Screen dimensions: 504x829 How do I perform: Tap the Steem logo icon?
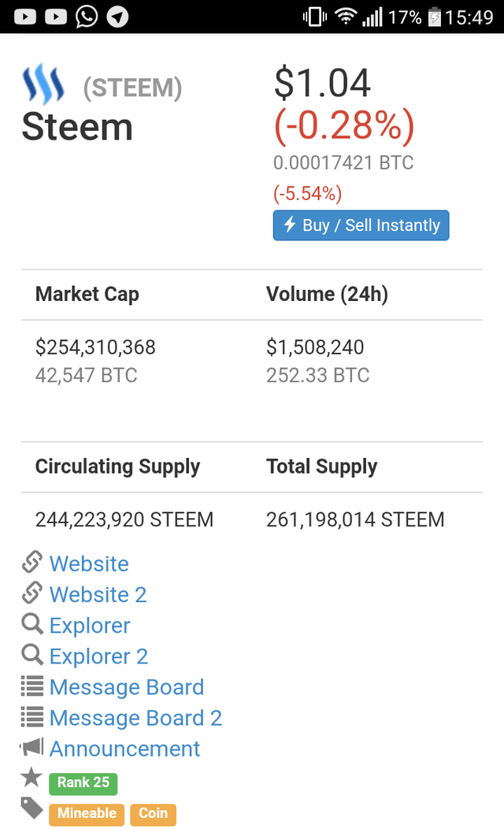pos(43,85)
